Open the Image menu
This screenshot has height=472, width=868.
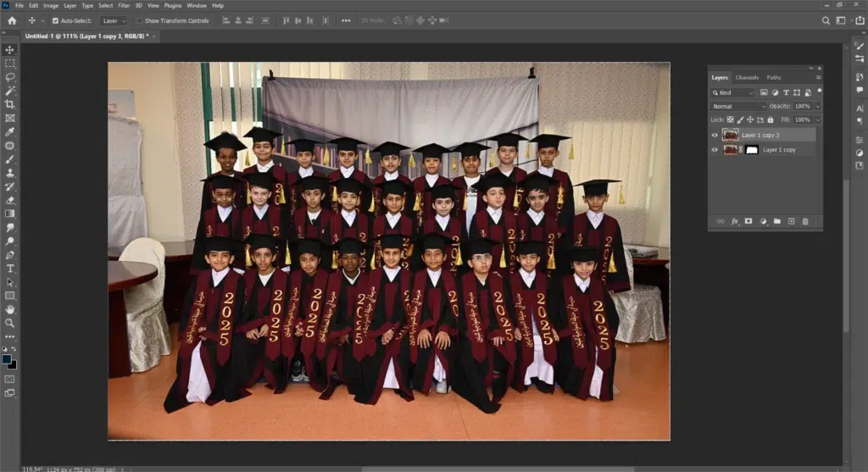pyautogui.click(x=51, y=6)
